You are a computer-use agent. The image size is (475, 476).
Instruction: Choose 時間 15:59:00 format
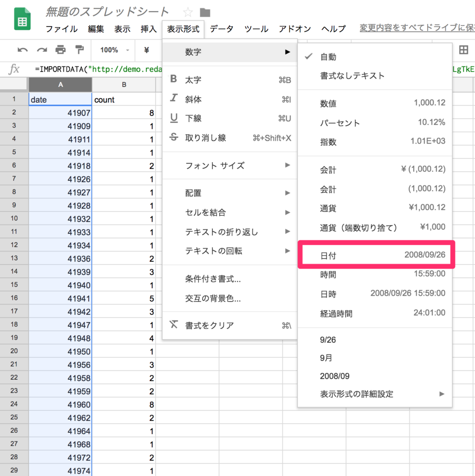[x=375, y=274]
